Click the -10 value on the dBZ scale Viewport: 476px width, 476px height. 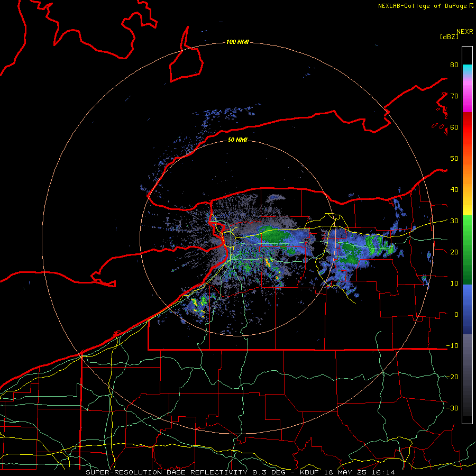pos(452,346)
